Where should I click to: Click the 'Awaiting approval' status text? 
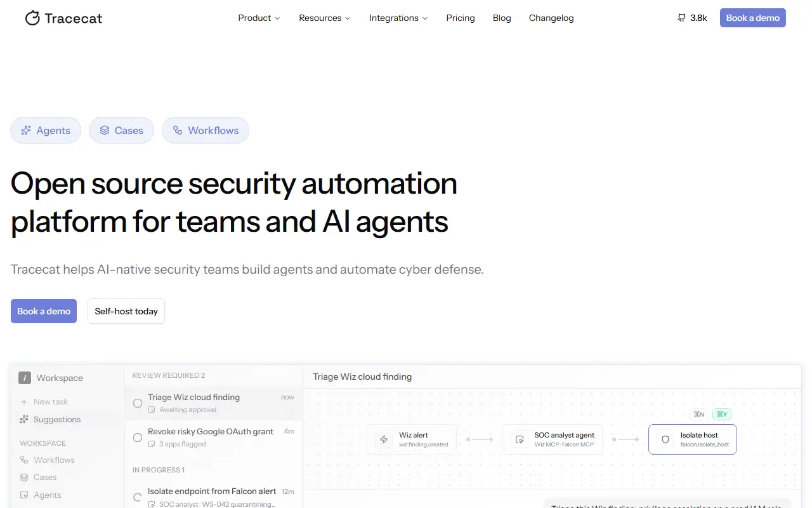point(188,410)
